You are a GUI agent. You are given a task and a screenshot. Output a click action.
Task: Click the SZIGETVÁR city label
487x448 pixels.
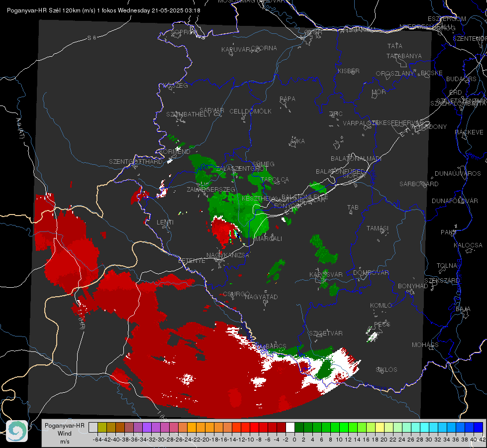(x=326, y=334)
